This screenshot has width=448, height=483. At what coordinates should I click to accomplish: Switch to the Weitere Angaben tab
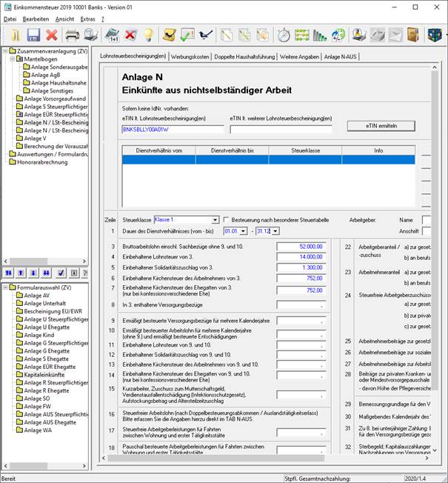(299, 57)
